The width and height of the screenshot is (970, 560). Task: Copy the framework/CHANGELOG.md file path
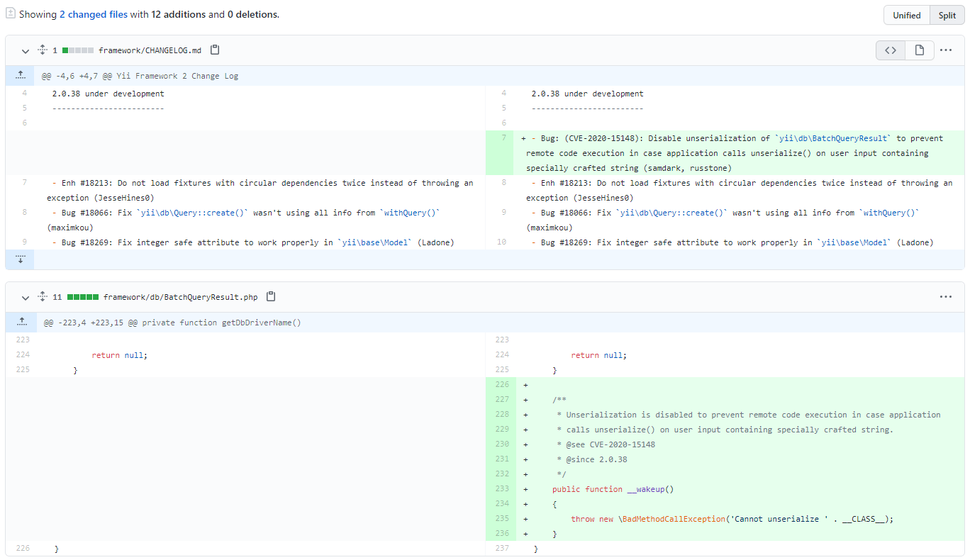[215, 50]
